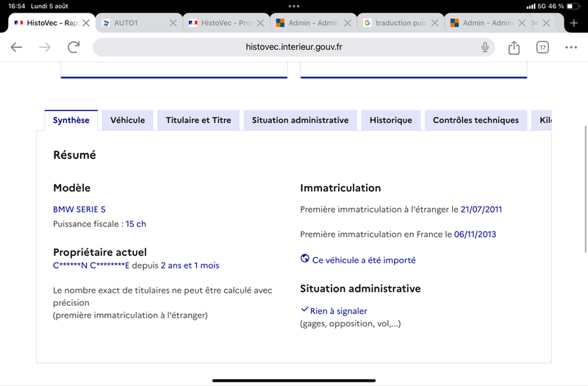Open the Historique tab
This screenshot has height=386, width=588.
tap(391, 120)
